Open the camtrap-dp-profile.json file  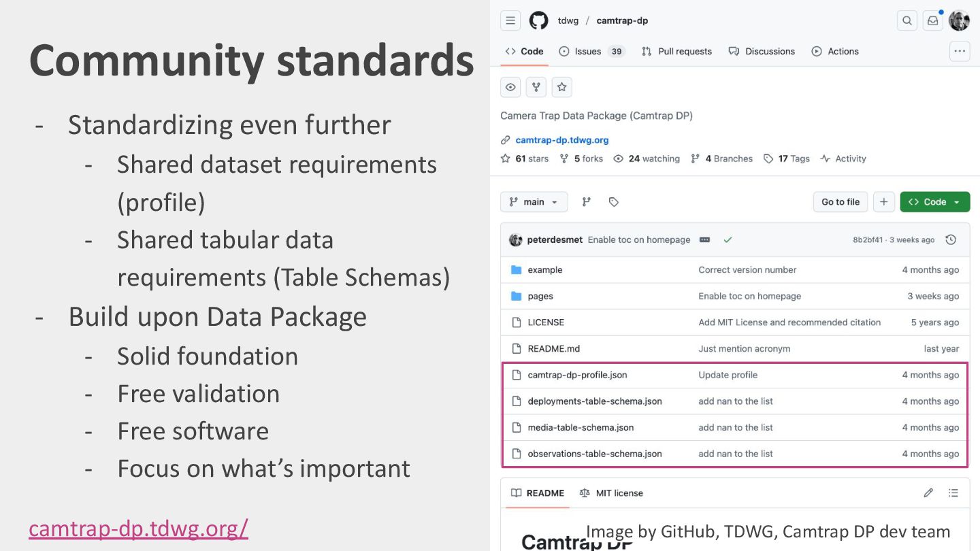point(577,375)
